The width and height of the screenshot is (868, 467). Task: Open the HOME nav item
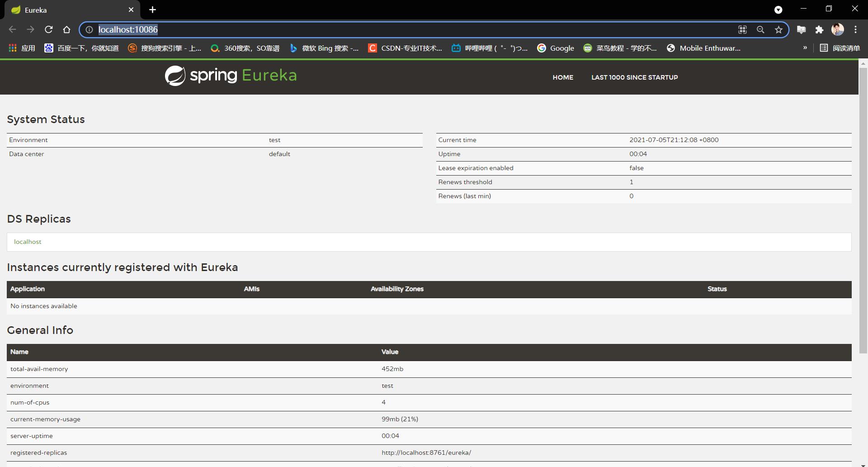pyautogui.click(x=563, y=77)
